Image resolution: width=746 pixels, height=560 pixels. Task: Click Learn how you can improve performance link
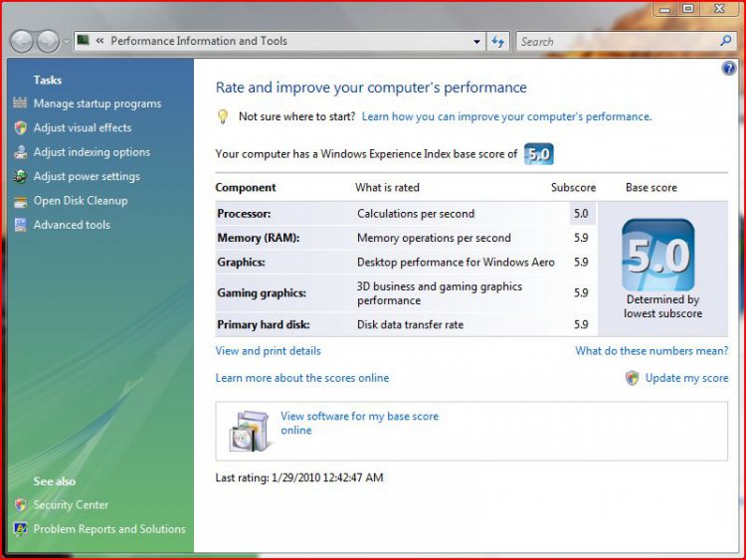pos(506,116)
